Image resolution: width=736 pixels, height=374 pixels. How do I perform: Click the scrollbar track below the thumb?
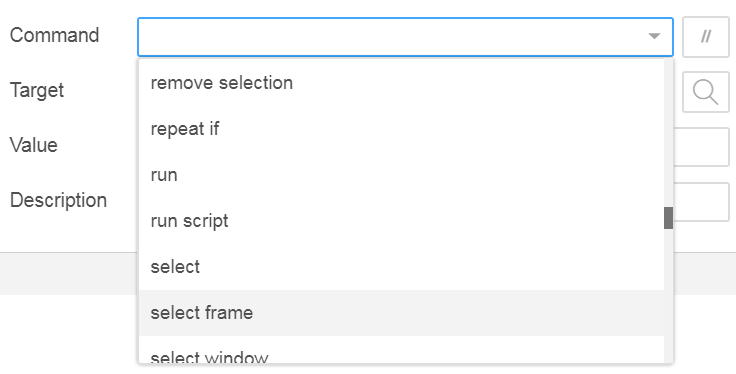click(668, 296)
